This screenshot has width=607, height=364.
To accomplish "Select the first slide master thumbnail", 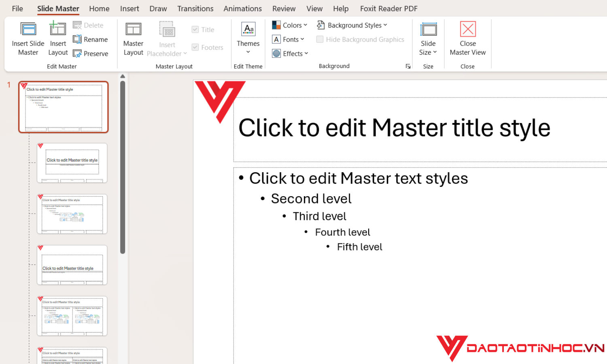I will (x=63, y=107).
